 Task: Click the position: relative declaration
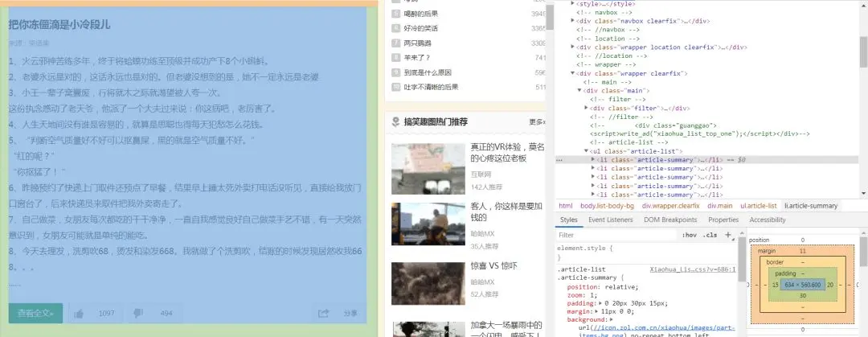pos(603,287)
